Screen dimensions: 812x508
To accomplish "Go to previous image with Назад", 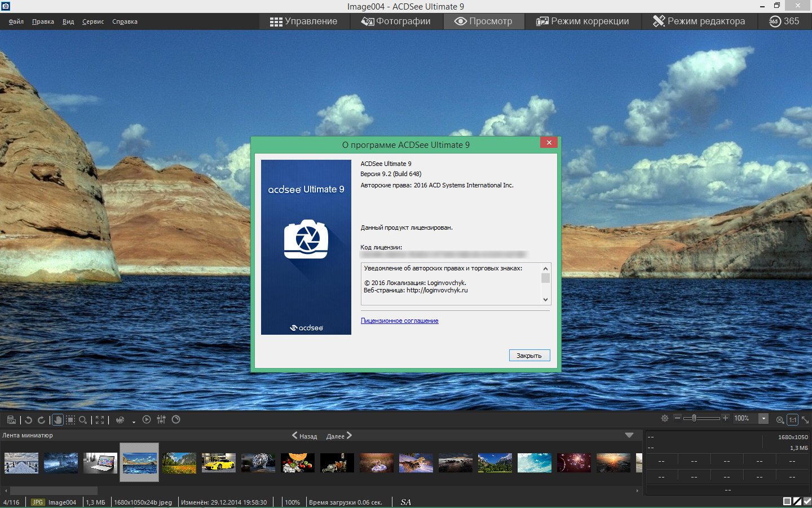I will pos(304,436).
